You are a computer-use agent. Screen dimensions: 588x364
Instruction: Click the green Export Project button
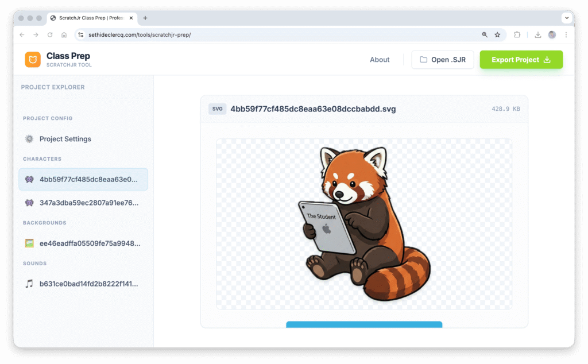click(521, 60)
